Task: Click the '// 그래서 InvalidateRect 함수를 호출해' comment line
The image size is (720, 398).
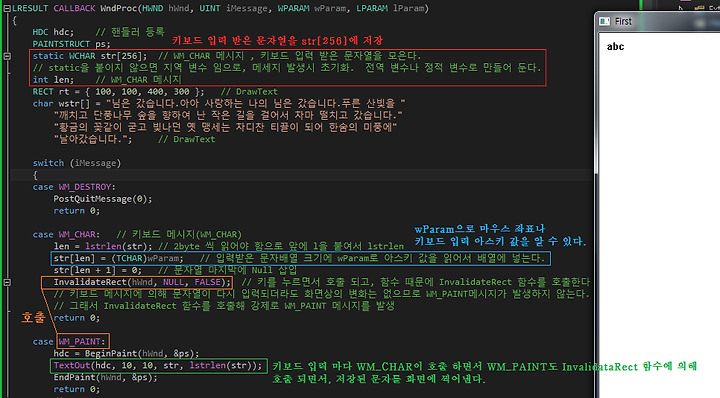Action: [224, 306]
